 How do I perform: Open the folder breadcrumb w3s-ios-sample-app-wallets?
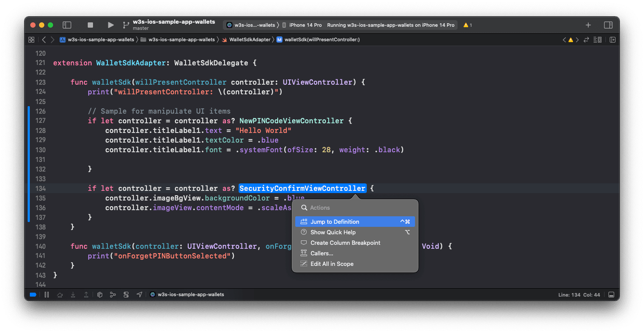pyautogui.click(x=178, y=39)
